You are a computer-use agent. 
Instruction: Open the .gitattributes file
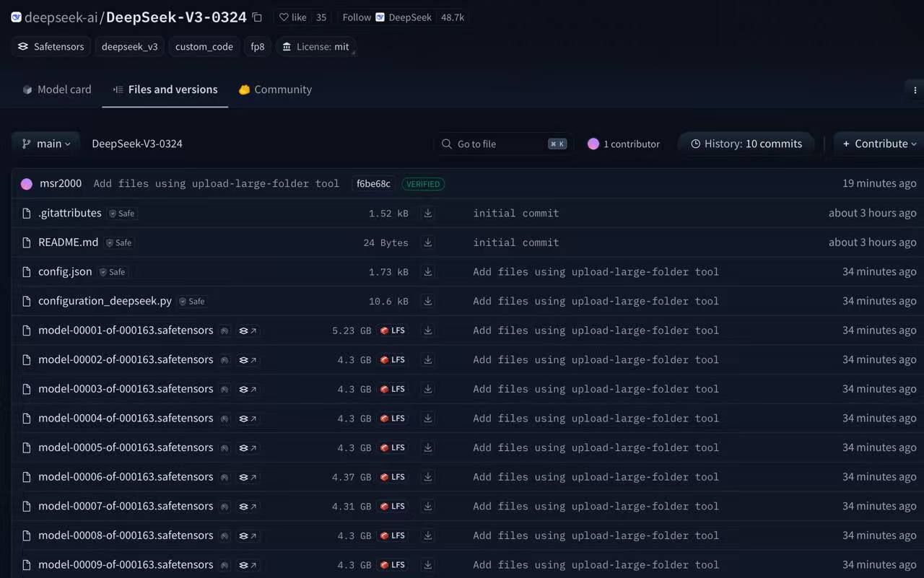pyautogui.click(x=69, y=213)
